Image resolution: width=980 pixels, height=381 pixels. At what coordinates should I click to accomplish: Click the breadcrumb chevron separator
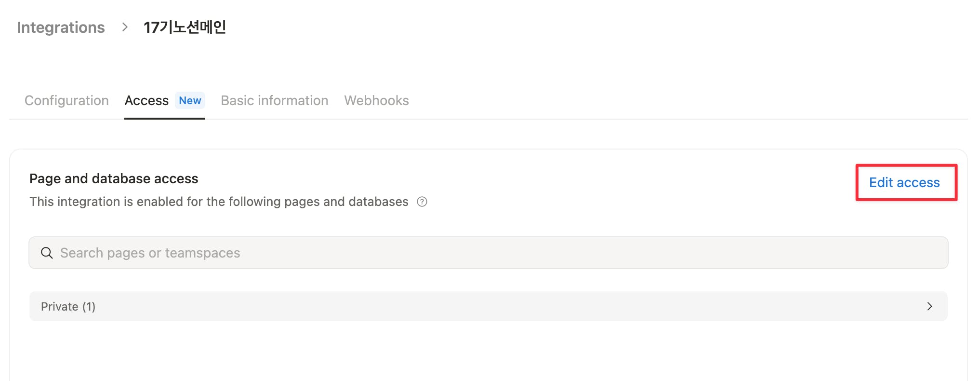click(125, 27)
